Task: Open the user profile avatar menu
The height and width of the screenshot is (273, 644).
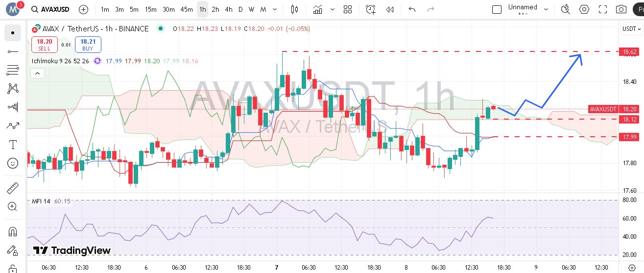Action: pos(12,9)
